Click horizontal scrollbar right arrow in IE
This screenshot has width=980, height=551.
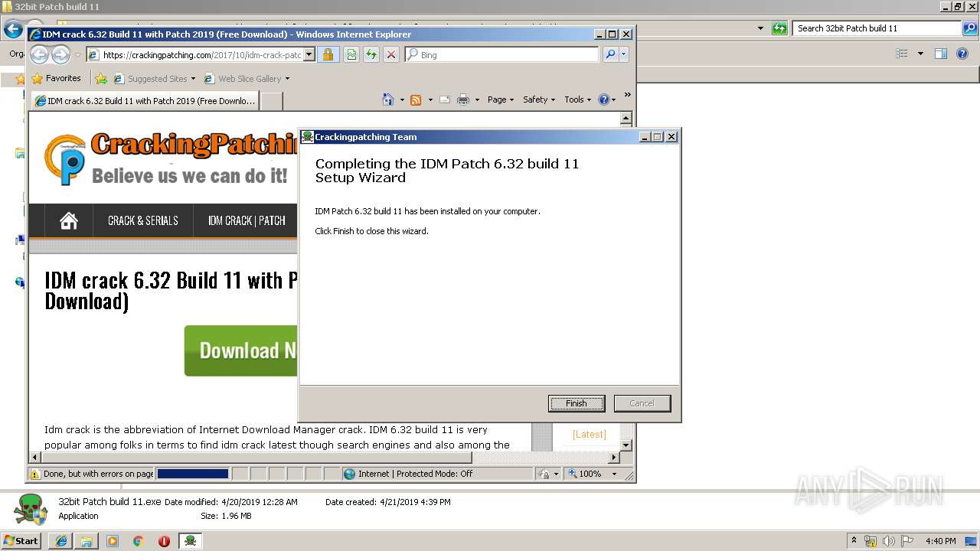coord(612,457)
